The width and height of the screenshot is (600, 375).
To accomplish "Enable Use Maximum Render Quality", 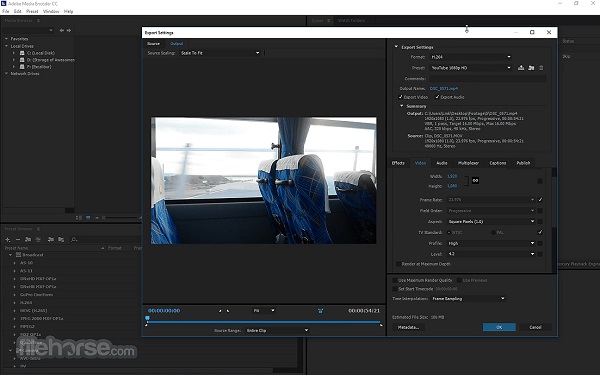I will [395, 280].
